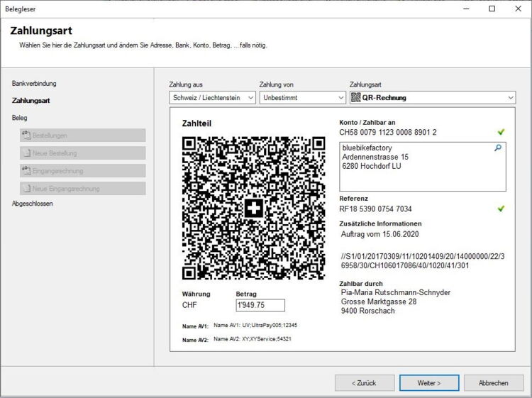
Task: Click the Neue Eingangsrechnung document icon
Action: (x=26, y=189)
